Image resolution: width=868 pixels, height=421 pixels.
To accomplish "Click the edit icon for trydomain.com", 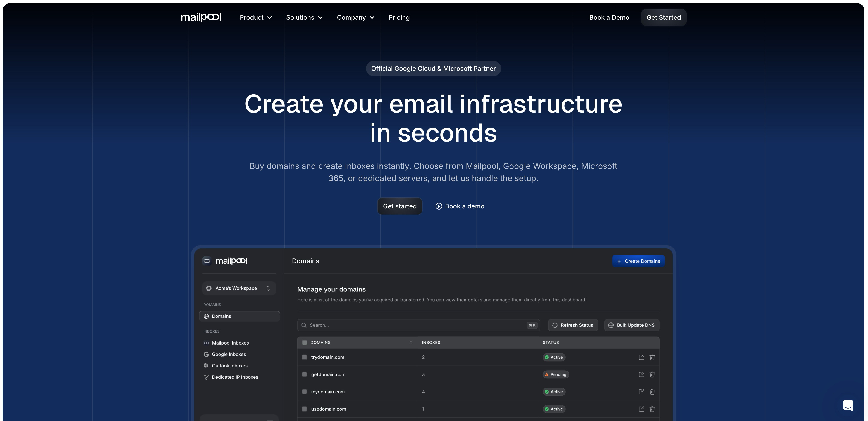I will coord(641,357).
